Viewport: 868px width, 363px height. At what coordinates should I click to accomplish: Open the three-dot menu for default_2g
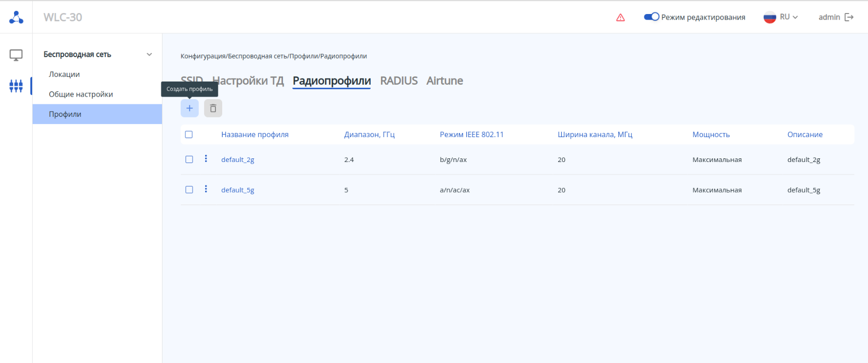point(206,159)
